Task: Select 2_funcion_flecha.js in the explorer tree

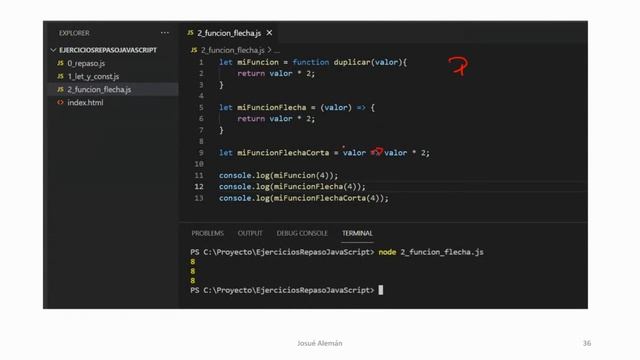Action: click(99, 89)
